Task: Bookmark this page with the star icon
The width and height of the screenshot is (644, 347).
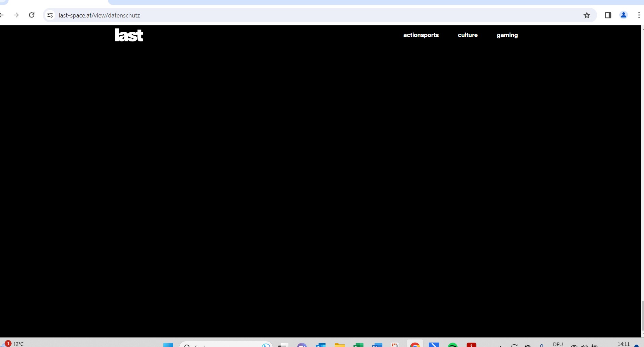Action: pyautogui.click(x=587, y=15)
